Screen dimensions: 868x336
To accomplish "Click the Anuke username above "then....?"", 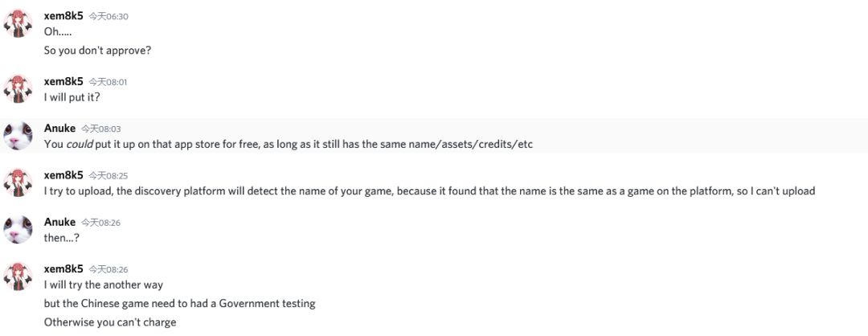I will tap(59, 222).
